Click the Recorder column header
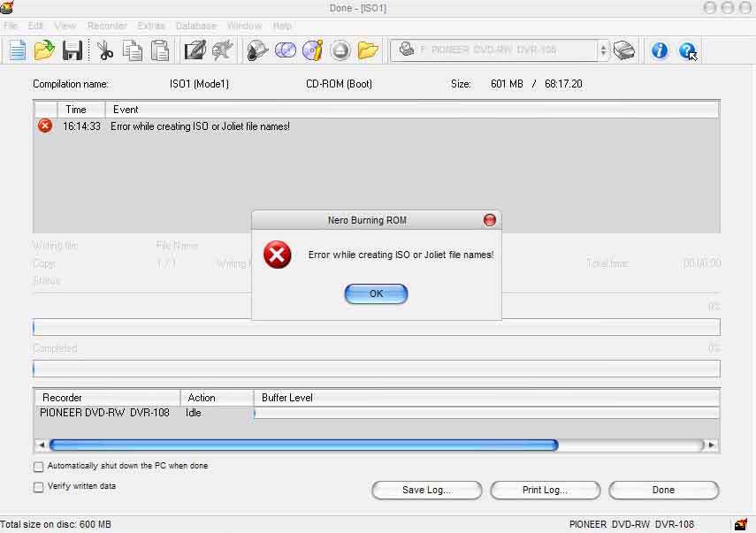 pyautogui.click(x=107, y=398)
